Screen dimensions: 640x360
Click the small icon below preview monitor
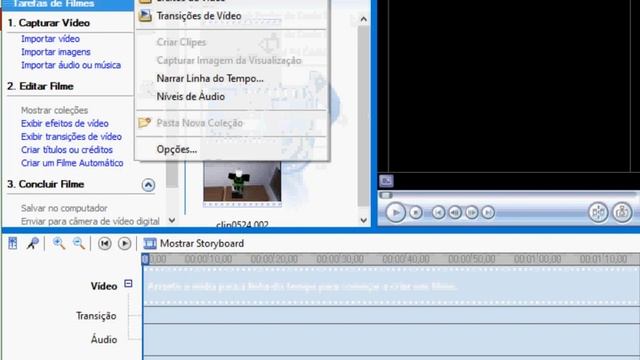click(386, 180)
